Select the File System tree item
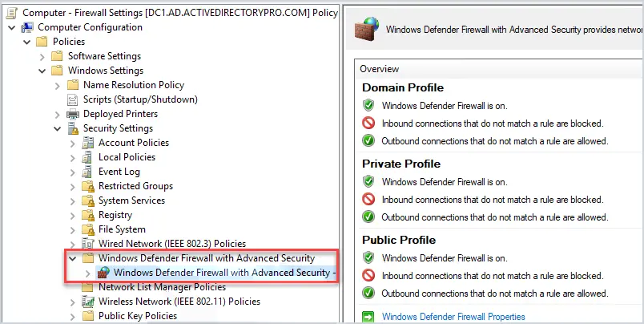The width and height of the screenshot is (644, 324). click(x=122, y=229)
